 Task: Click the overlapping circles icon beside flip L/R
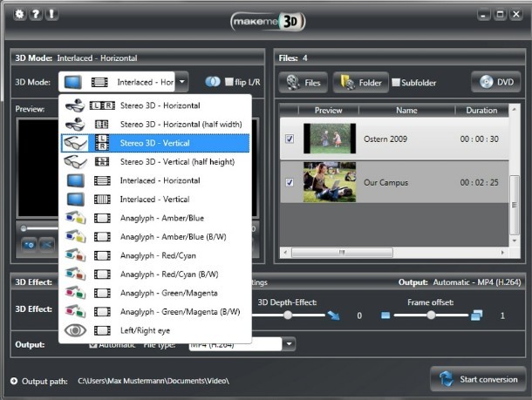[213, 82]
